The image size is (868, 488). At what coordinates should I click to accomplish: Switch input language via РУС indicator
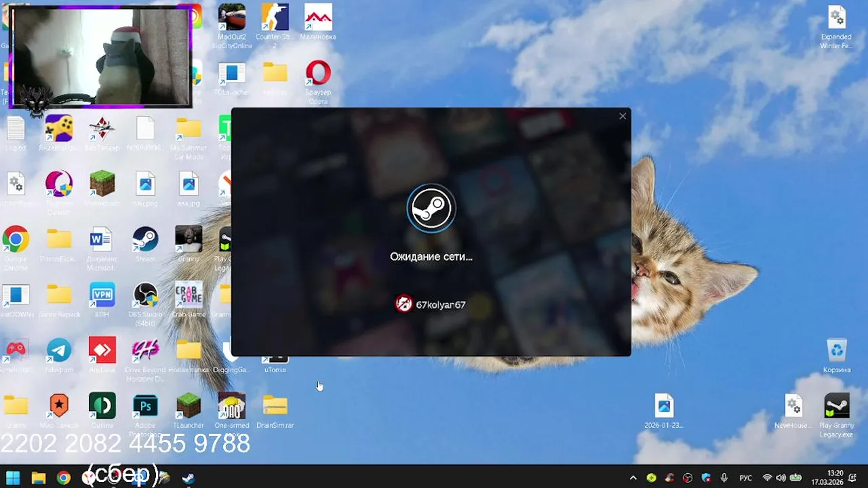pos(745,478)
